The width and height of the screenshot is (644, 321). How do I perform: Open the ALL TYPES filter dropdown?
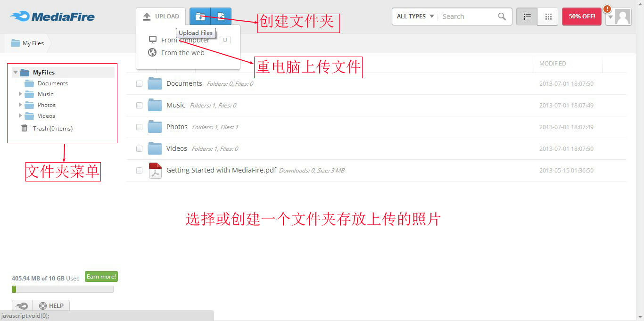click(415, 16)
